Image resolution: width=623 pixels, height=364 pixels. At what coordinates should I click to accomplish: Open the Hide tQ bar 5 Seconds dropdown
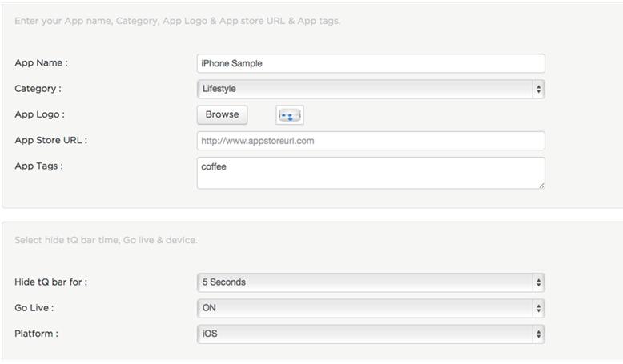tap(371, 282)
